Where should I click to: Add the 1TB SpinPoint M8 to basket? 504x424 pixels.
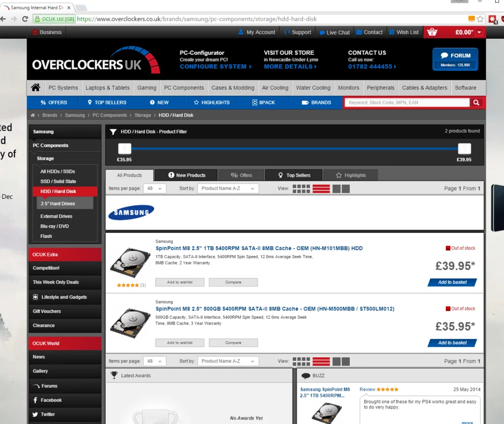[452, 282]
